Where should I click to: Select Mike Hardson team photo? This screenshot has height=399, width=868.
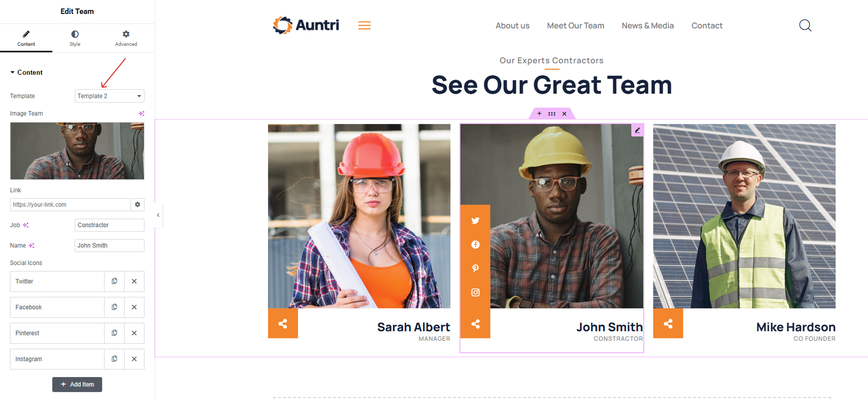(x=744, y=216)
